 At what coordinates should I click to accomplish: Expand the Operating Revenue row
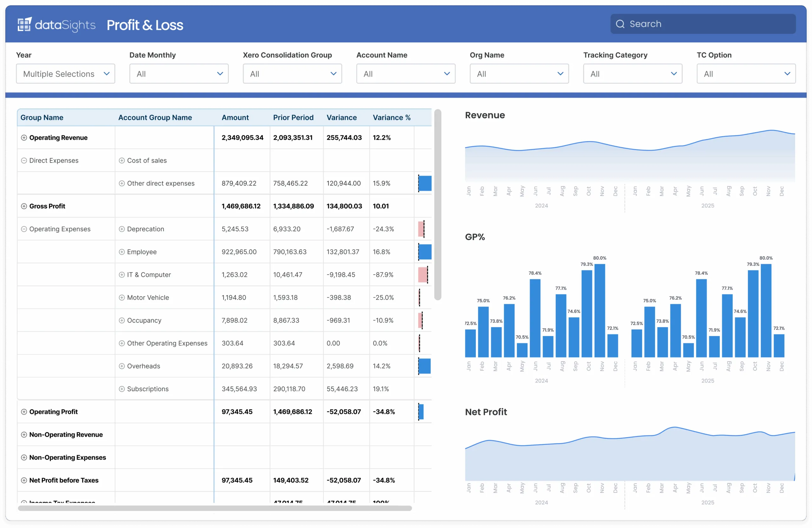24,138
